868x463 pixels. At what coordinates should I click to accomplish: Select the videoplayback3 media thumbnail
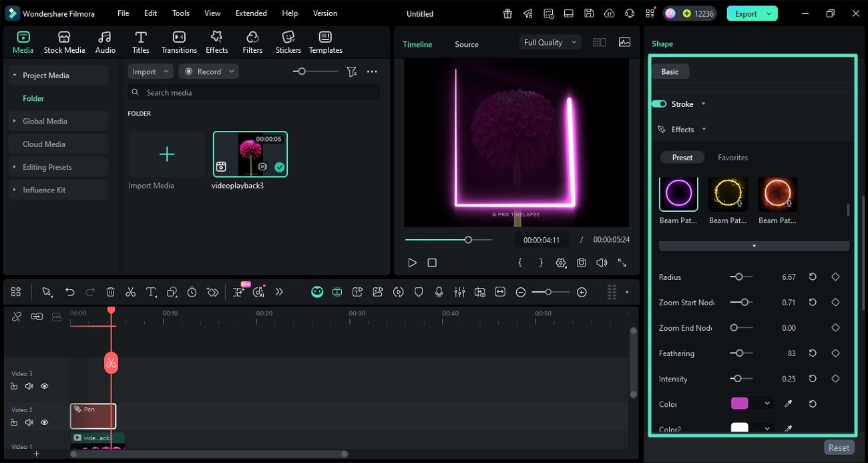250,154
